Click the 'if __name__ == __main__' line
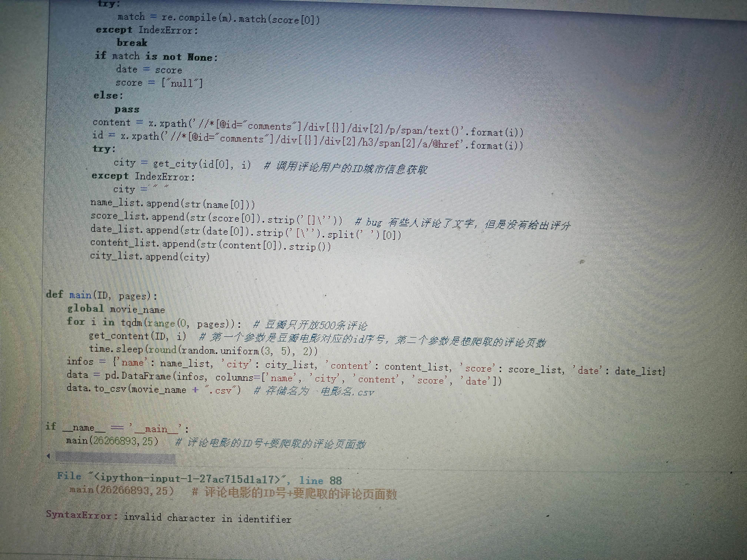This screenshot has height=560, width=747. point(117,428)
